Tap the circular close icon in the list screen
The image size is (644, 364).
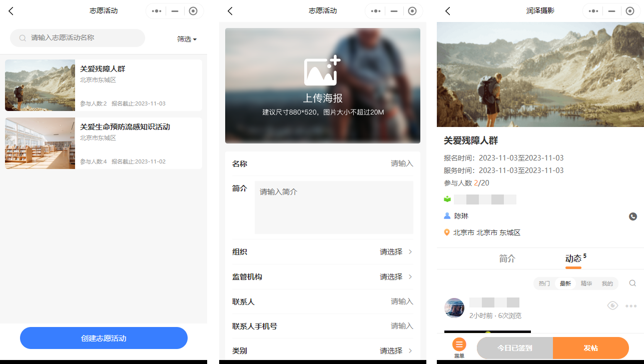click(x=194, y=11)
